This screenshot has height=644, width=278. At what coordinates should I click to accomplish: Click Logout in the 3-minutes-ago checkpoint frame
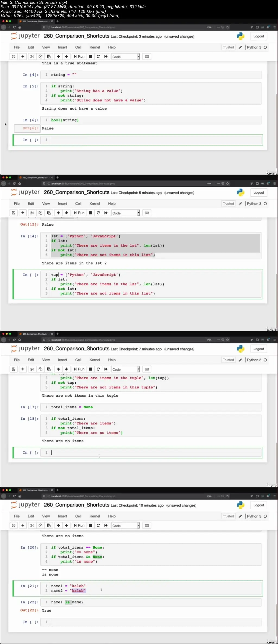tap(258, 36)
